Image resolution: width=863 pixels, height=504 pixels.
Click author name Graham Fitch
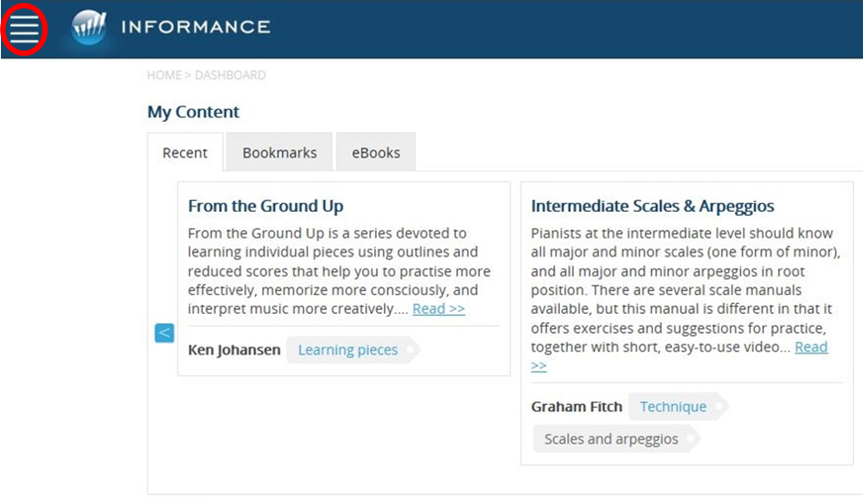[x=576, y=407]
